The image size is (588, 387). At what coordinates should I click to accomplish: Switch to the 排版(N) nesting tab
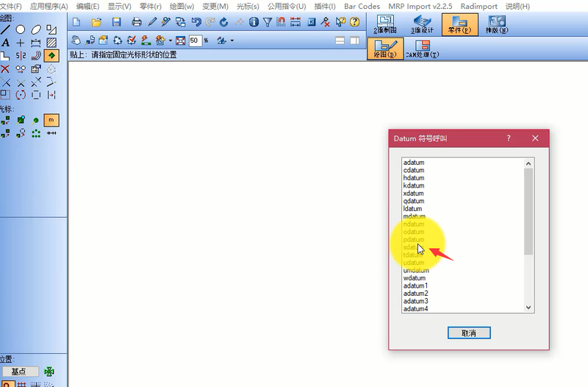[x=497, y=25]
